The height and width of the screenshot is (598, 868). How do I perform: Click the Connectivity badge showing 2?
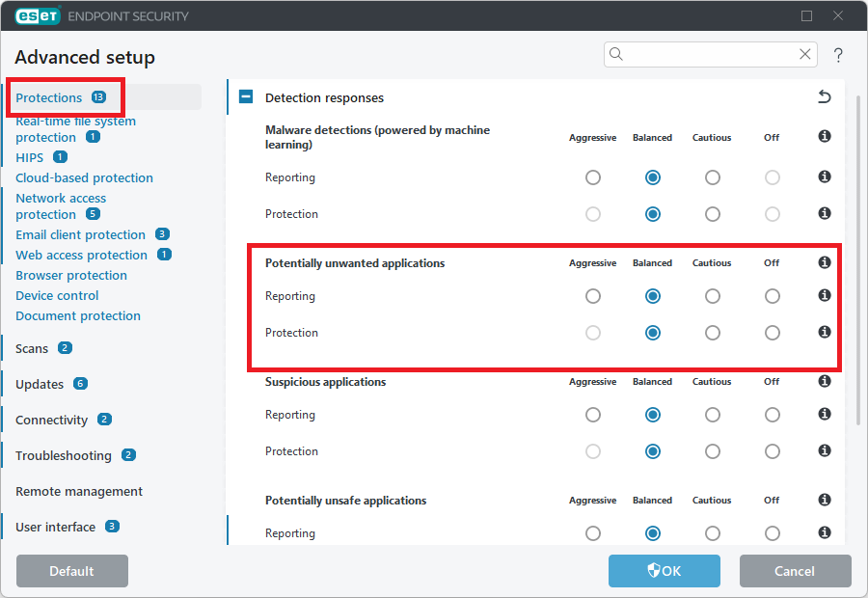(104, 420)
